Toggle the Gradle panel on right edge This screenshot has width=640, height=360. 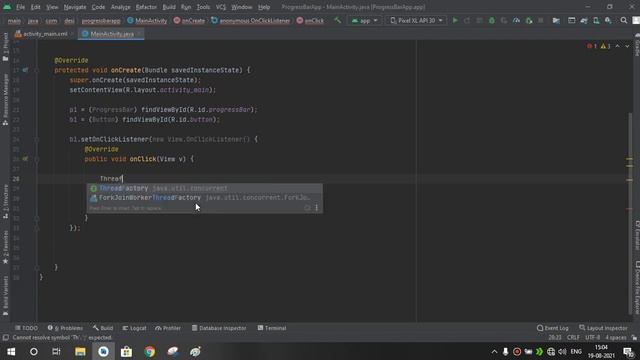[637, 45]
